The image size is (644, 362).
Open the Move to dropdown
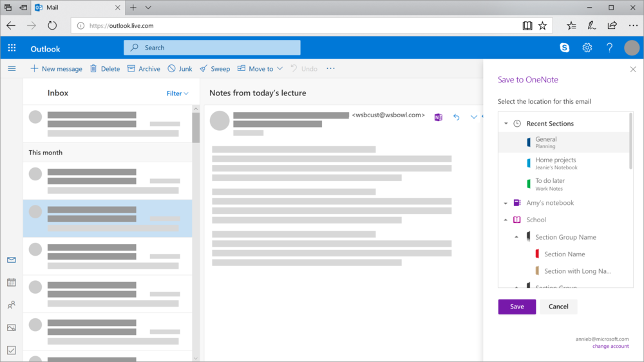click(260, 69)
